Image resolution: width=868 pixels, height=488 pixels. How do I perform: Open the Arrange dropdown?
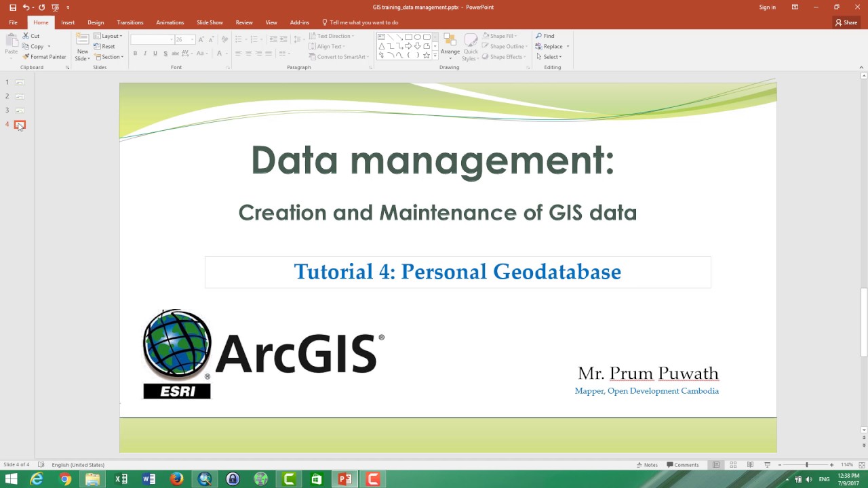(450, 46)
